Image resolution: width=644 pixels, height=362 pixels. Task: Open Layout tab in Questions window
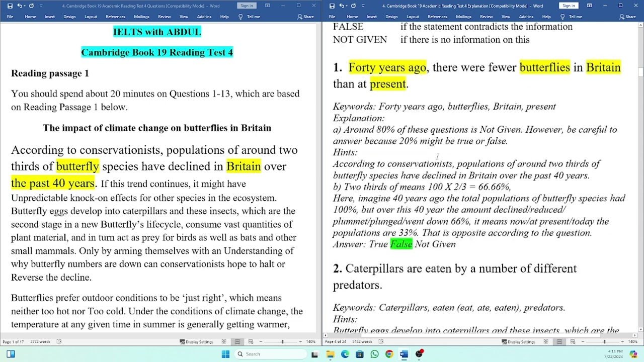[91, 17]
